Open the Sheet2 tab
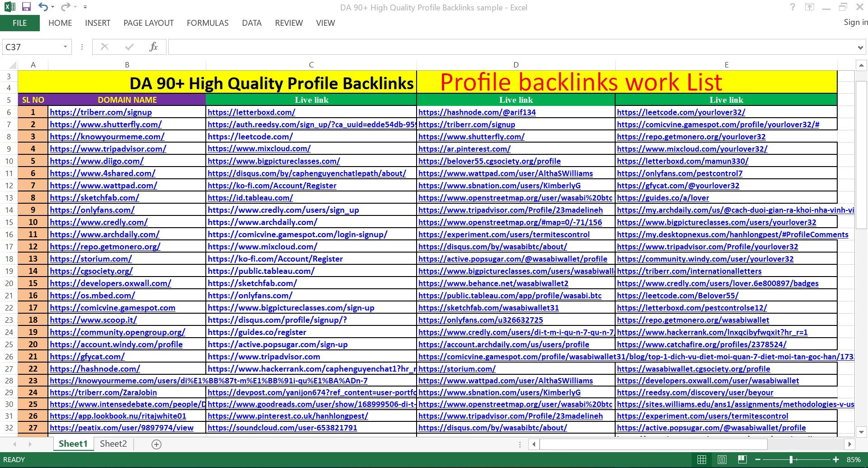 pos(113,444)
